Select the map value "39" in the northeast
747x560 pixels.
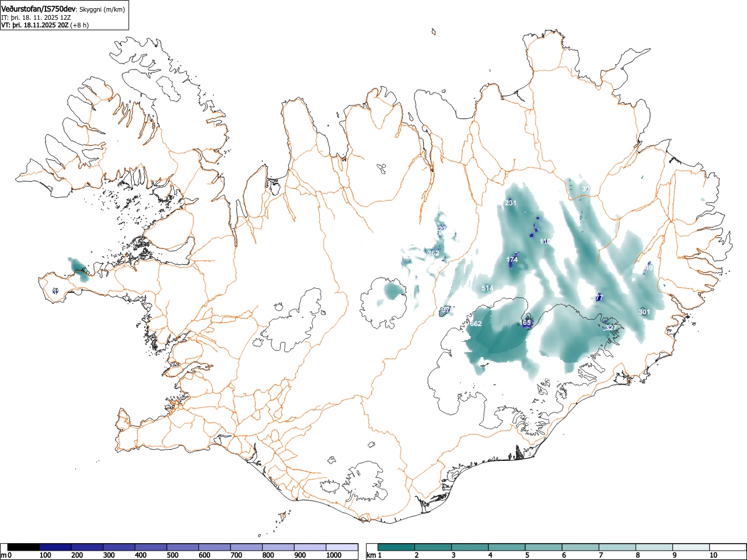click(x=586, y=189)
